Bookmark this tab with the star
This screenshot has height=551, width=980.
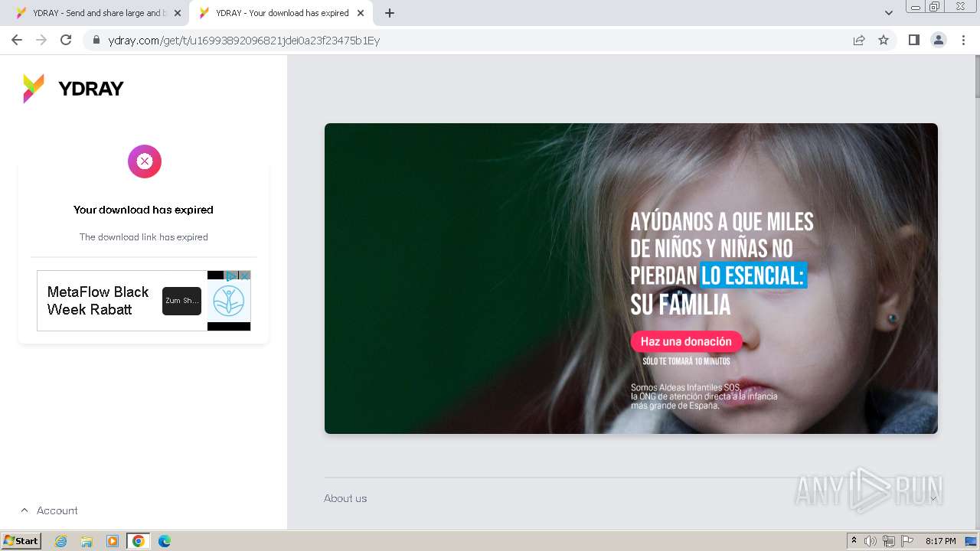point(884,41)
